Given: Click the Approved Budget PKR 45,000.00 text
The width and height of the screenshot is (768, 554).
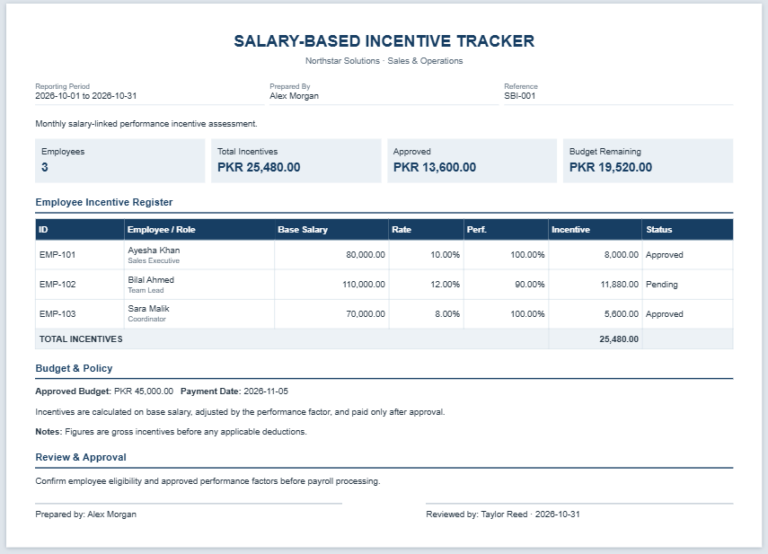Looking at the screenshot, I should (x=104, y=391).
